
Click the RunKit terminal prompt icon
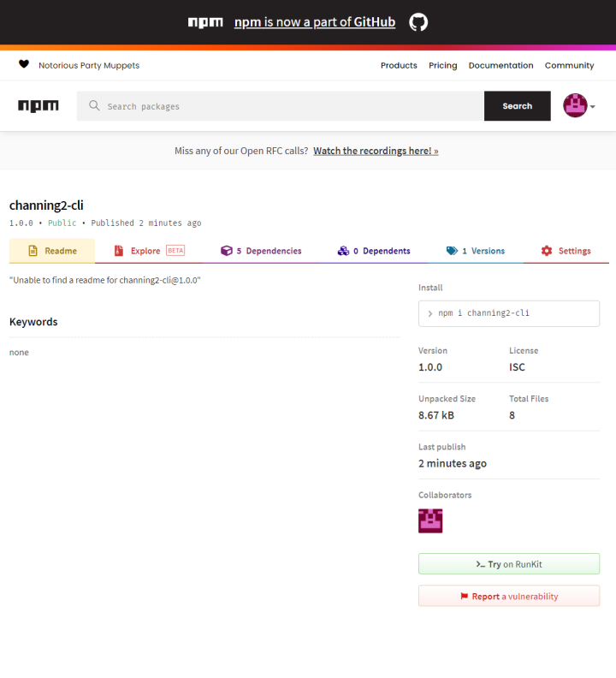480,564
